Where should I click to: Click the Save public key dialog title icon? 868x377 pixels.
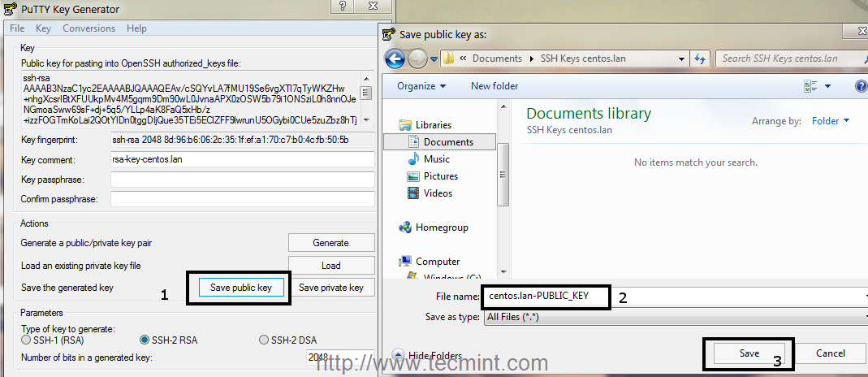(389, 34)
